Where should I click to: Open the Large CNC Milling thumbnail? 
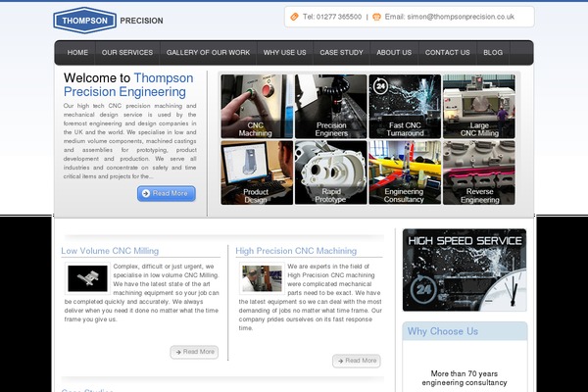coord(479,107)
